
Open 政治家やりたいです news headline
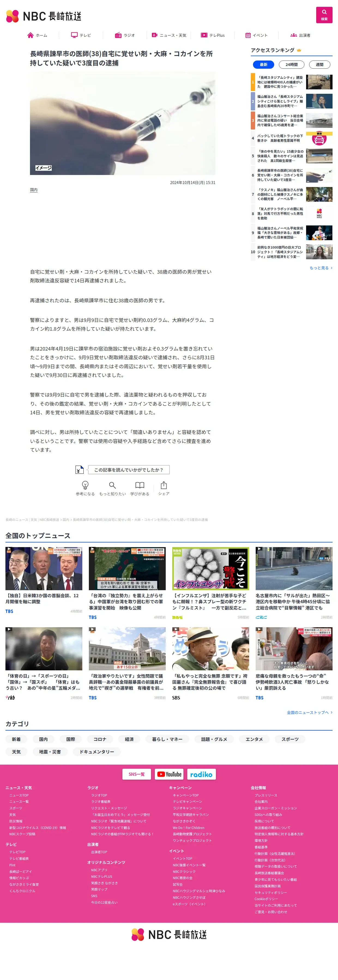click(x=127, y=682)
